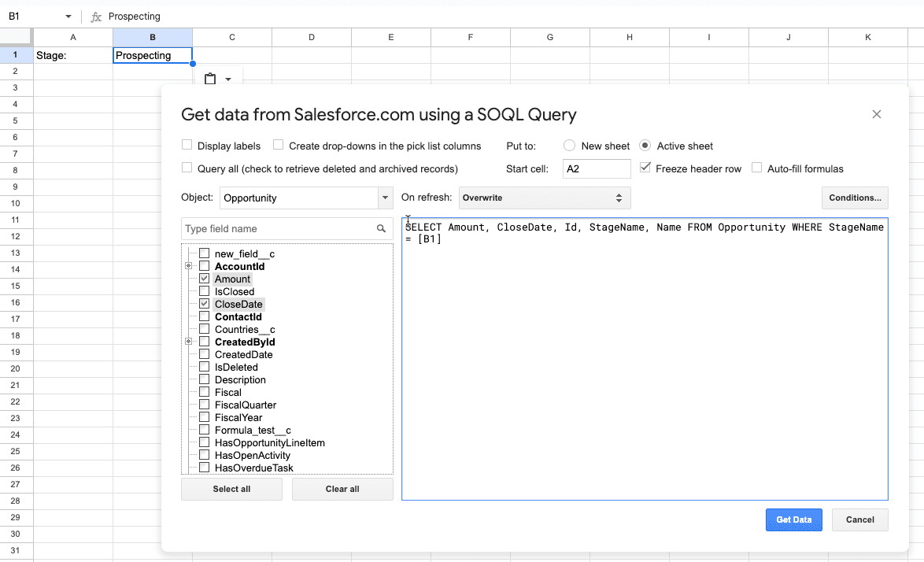Check the Description field checkbox
Image resolution: width=924 pixels, height=562 pixels.
pyautogui.click(x=205, y=379)
